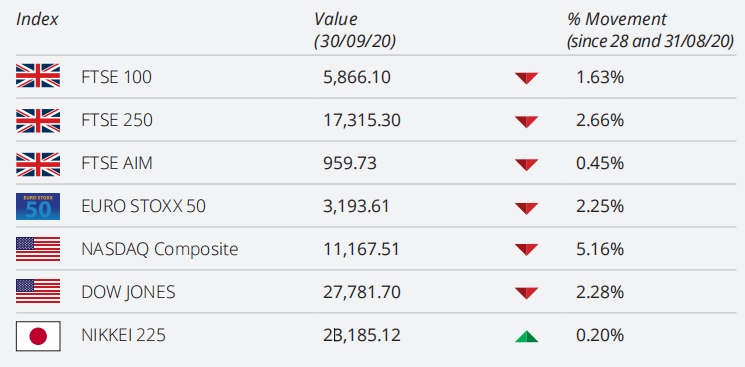Click the red down arrow for DOW JONES

526,293
